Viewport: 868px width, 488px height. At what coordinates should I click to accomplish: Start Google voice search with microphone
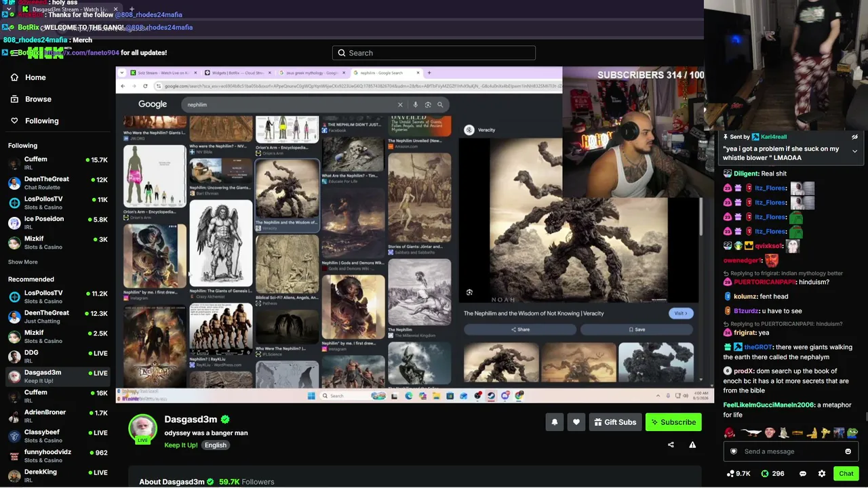pyautogui.click(x=416, y=104)
